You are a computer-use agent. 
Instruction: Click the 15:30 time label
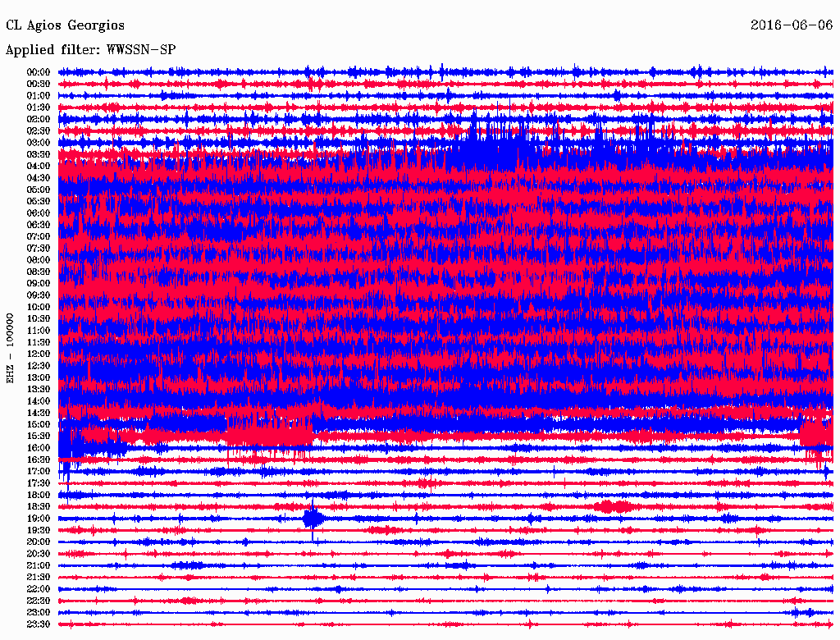point(39,436)
